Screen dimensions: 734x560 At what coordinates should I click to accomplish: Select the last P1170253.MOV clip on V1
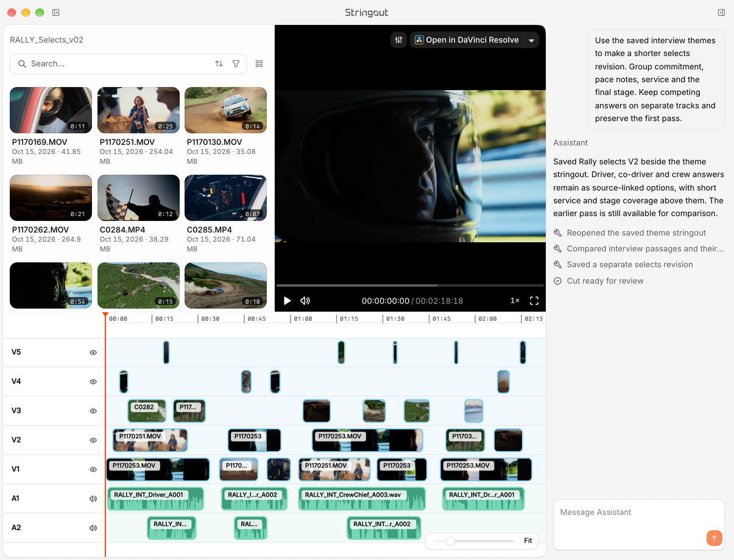point(486,469)
